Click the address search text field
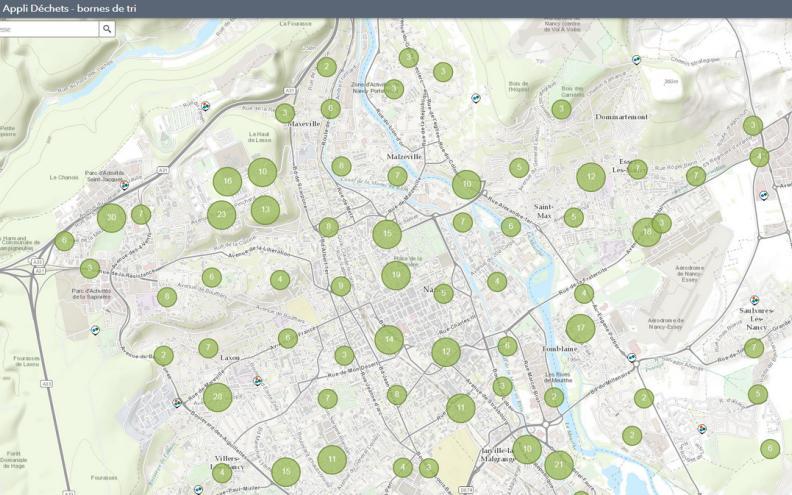The height and width of the screenshot is (495, 792). point(48,29)
